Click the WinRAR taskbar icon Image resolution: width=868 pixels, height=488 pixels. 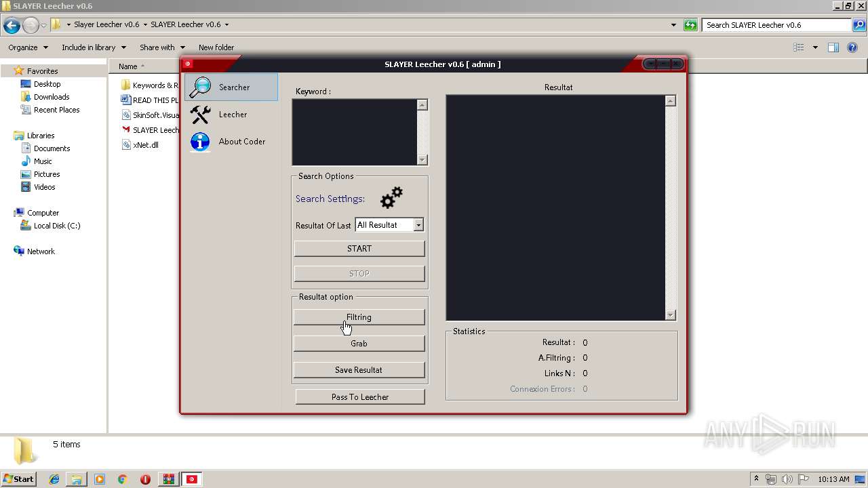pyautogui.click(x=168, y=479)
